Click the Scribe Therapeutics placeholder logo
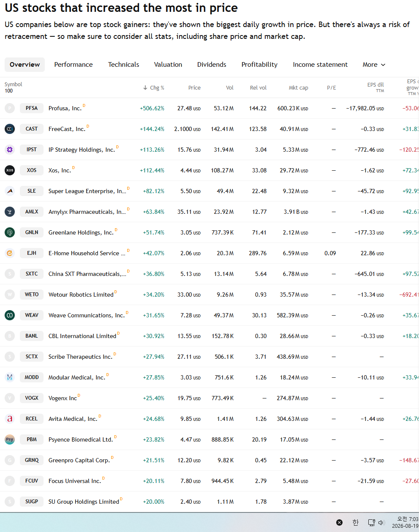 point(10,357)
